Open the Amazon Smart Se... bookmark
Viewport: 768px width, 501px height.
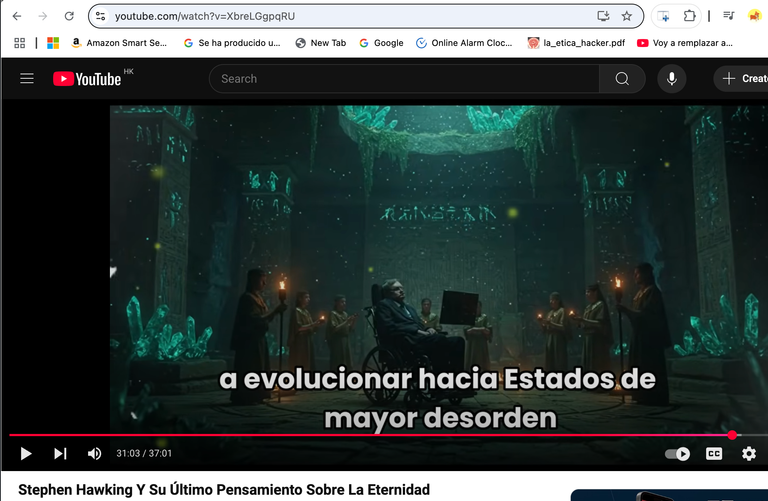tap(119, 43)
